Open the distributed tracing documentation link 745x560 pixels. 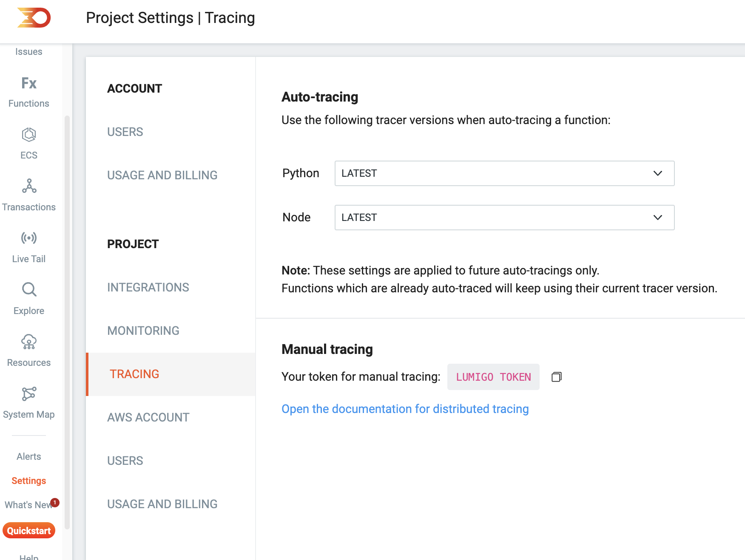click(405, 409)
